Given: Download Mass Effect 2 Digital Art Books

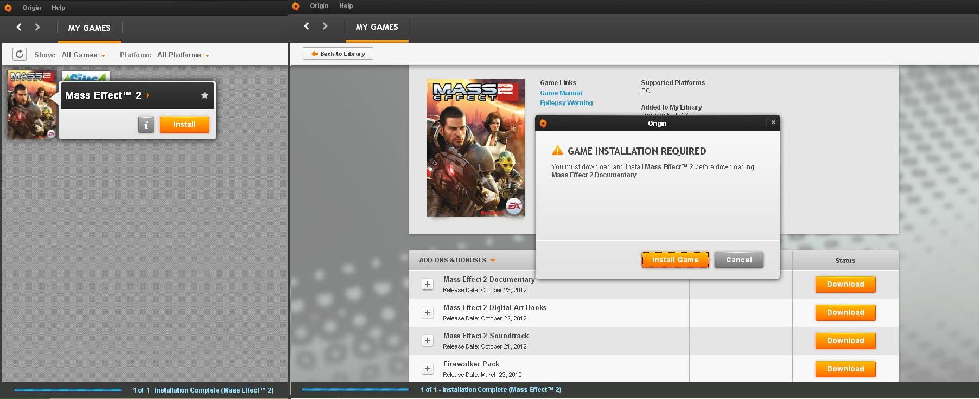Looking at the screenshot, I should pyautogui.click(x=845, y=312).
